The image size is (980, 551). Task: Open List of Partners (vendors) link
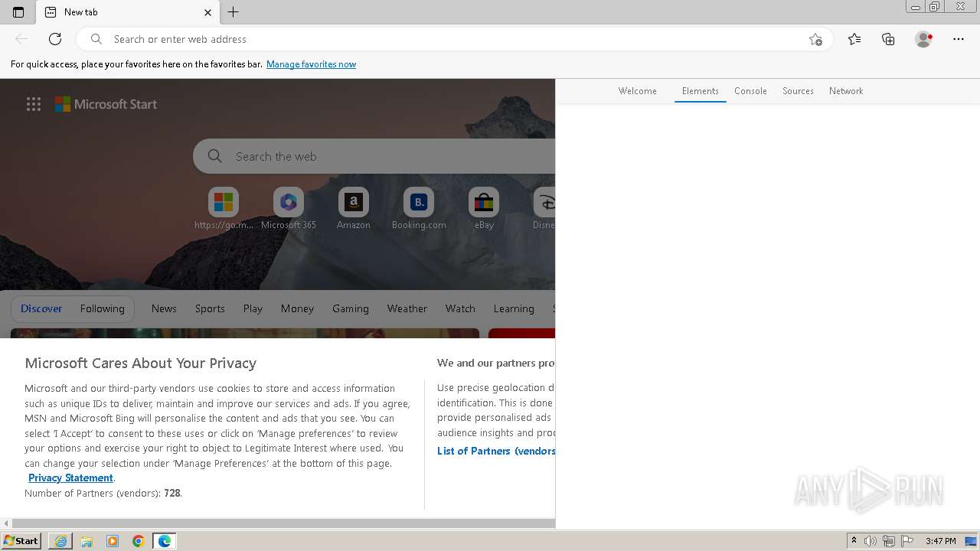pos(496,451)
